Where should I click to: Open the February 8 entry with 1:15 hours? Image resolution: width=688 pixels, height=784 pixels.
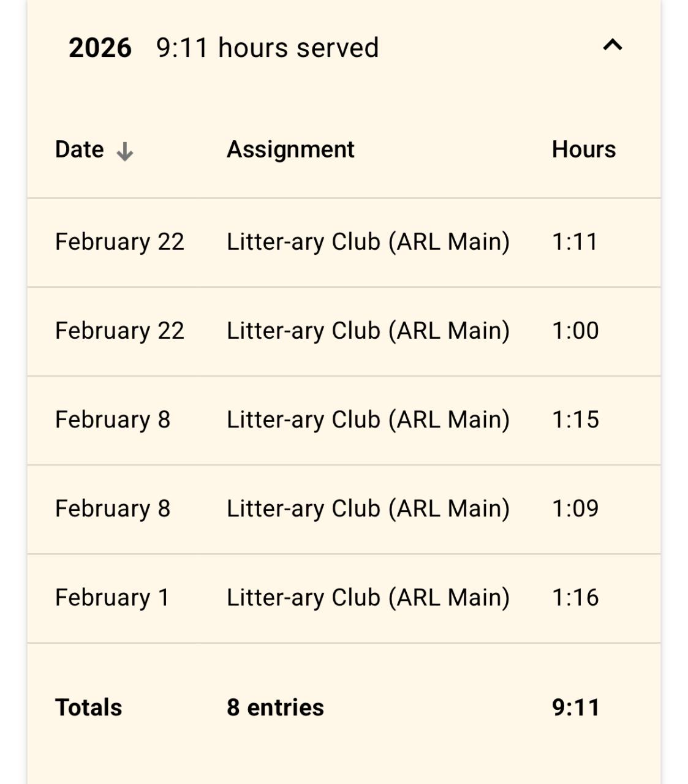point(344,420)
